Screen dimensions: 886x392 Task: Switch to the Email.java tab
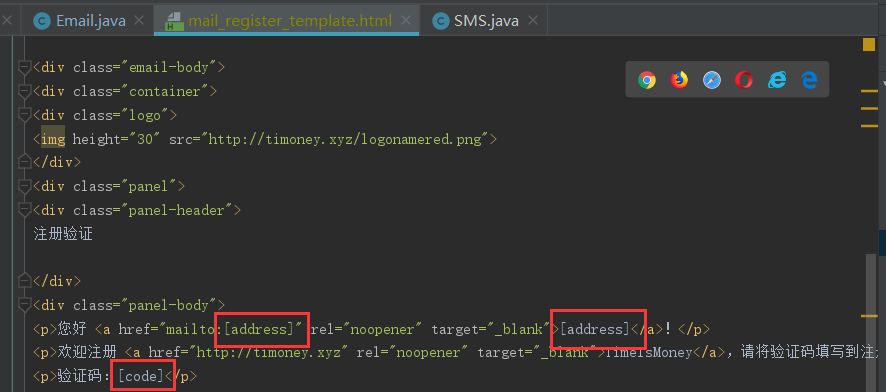[90, 21]
